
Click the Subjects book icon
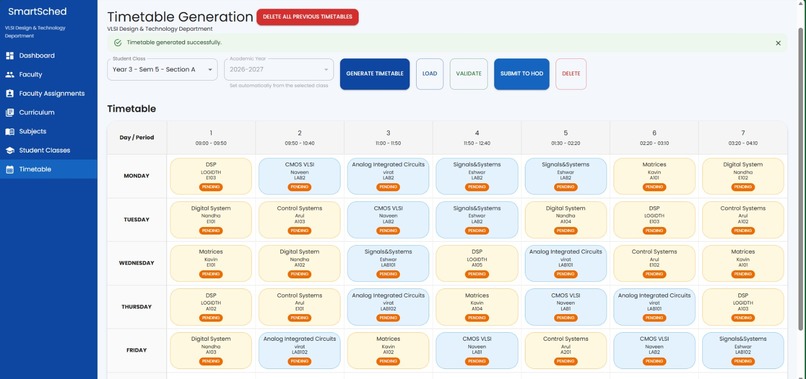tap(9, 132)
